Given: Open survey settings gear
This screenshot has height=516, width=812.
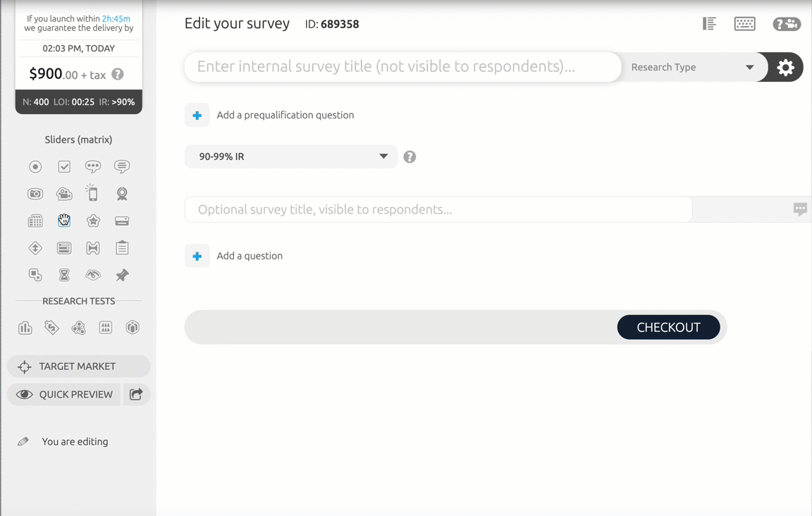Looking at the screenshot, I should click(785, 67).
